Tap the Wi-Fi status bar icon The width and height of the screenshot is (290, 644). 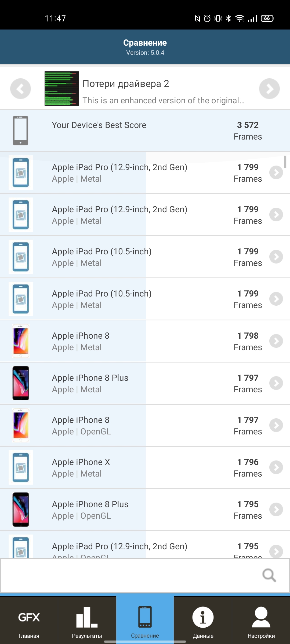tap(239, 18)
